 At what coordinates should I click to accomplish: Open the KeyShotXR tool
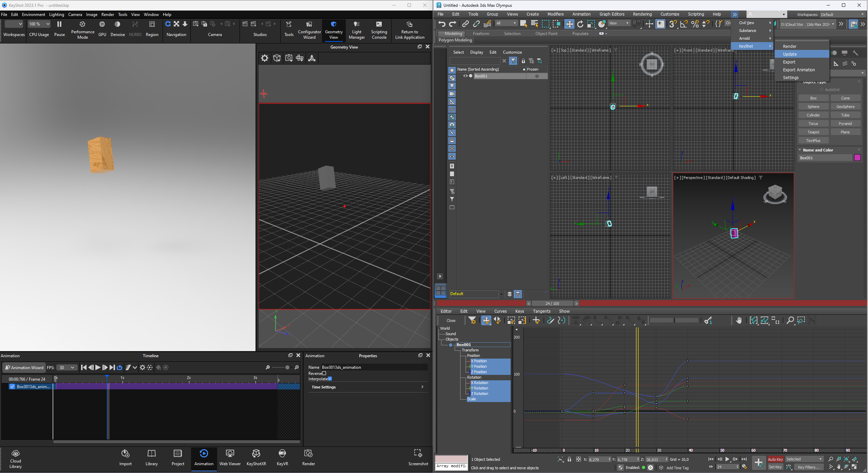tap(256, 454)
